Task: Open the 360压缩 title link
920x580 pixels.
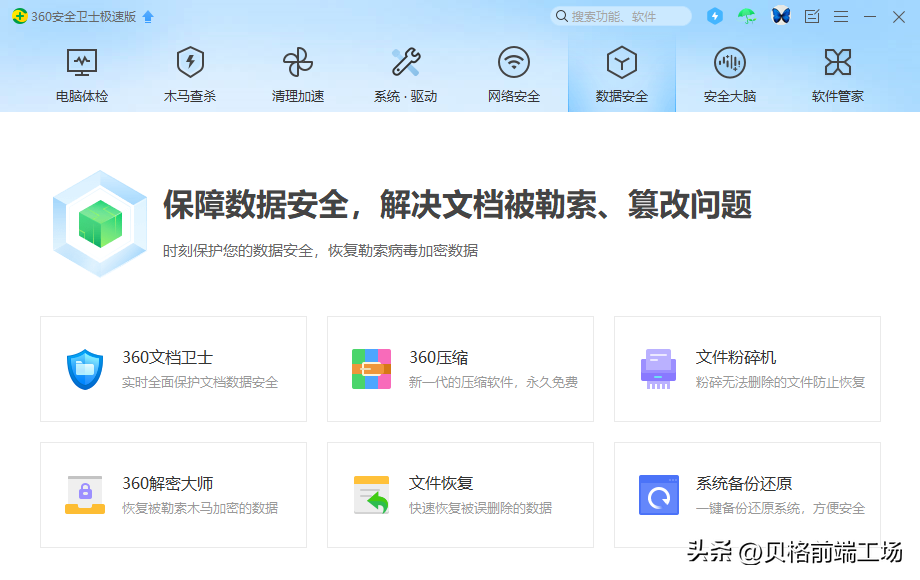Action: tap(439, 357)
